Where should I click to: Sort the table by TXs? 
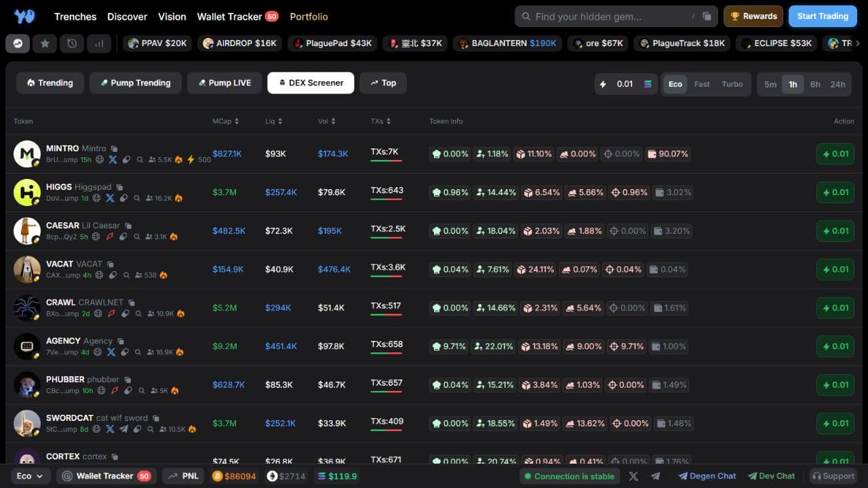381,121
